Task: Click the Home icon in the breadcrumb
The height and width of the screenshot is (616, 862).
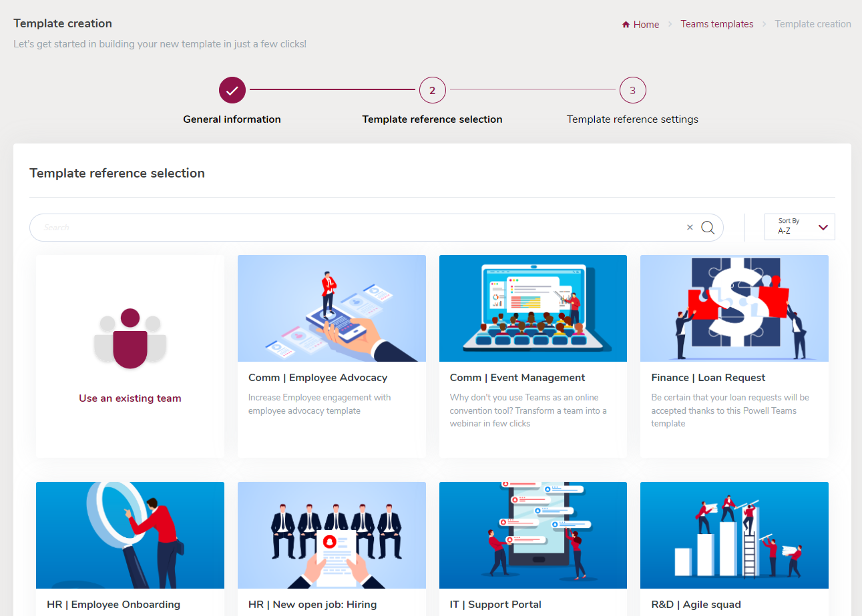Action: [626, 25]
